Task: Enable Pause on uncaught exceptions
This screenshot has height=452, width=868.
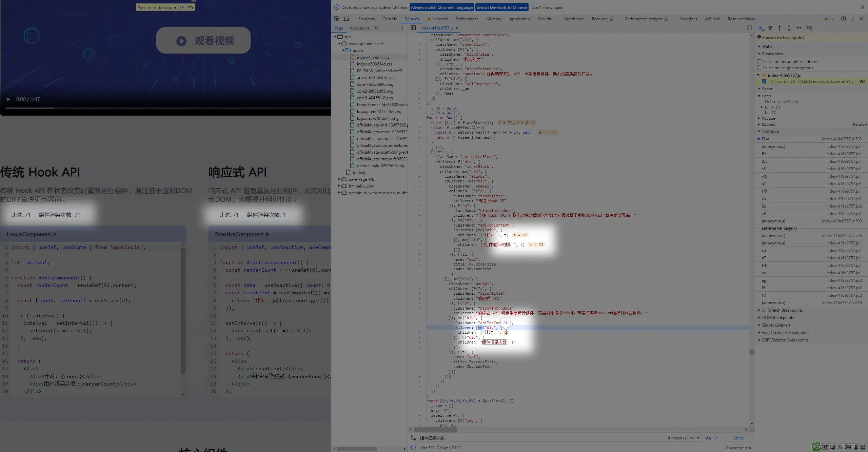Action: point(759,62)
